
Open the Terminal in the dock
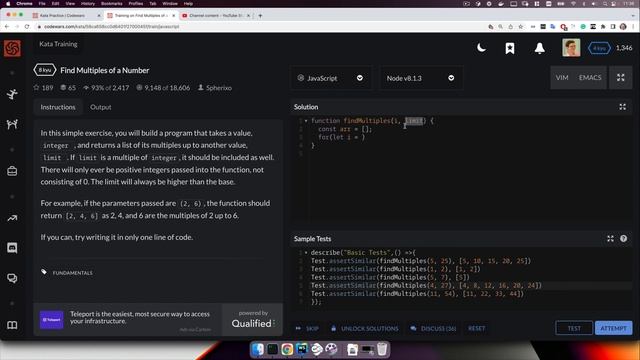point(273,349)
